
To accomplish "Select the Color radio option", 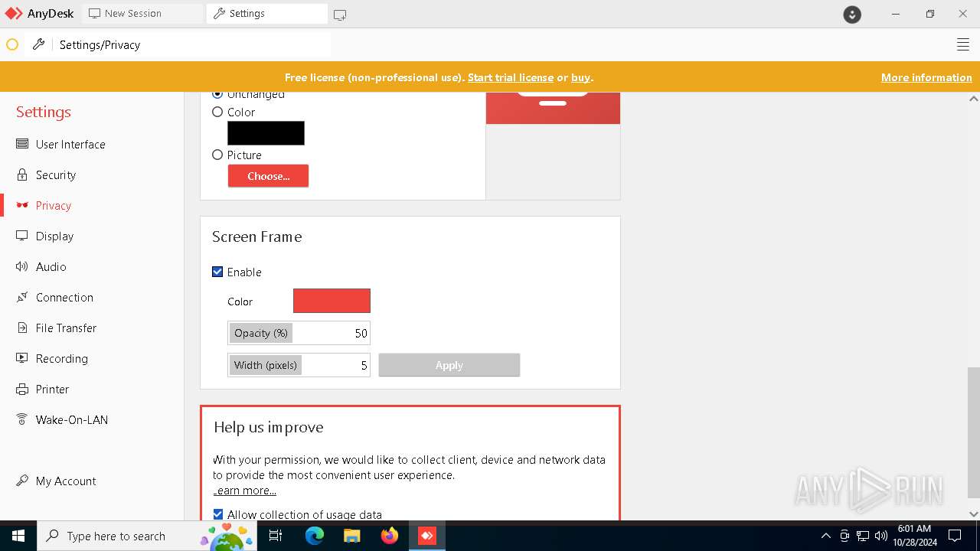I will 217,112.
